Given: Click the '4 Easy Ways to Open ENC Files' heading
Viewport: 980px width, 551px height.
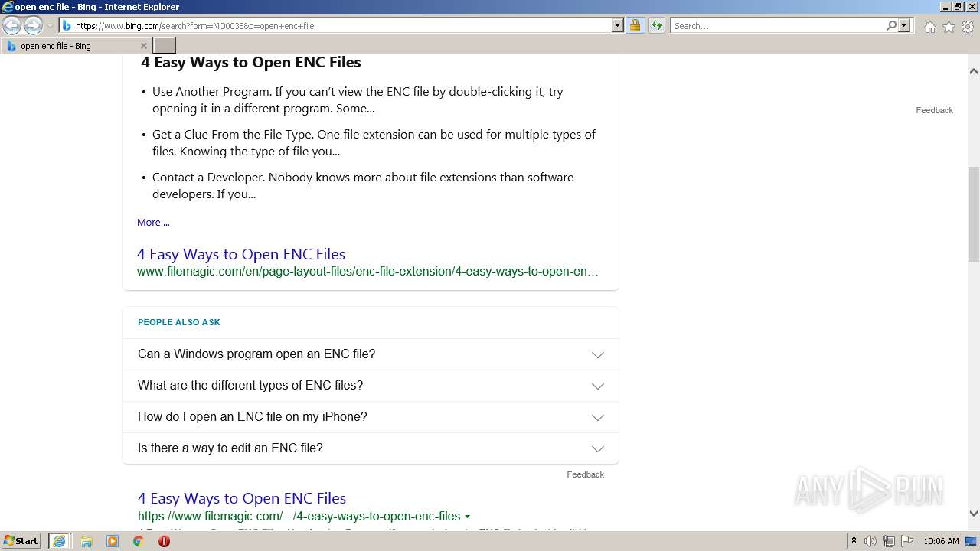Looking at the screenshot, I should pyautogui.click(x=251, y=63).
